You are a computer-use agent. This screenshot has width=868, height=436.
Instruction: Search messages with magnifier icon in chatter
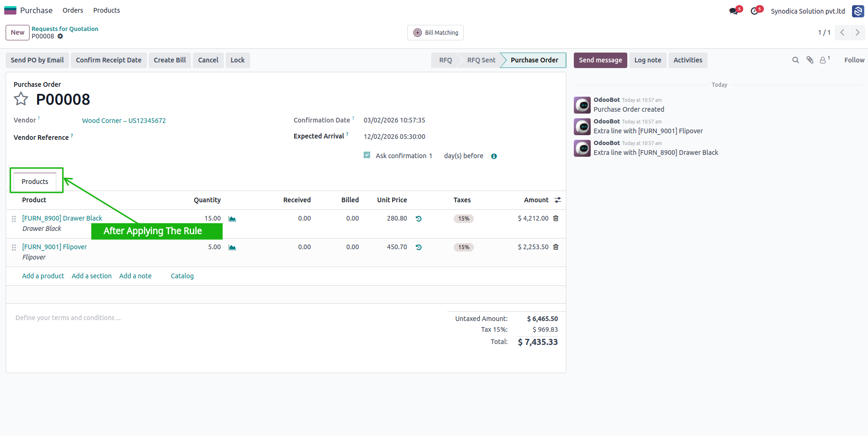tap(796, 60)
